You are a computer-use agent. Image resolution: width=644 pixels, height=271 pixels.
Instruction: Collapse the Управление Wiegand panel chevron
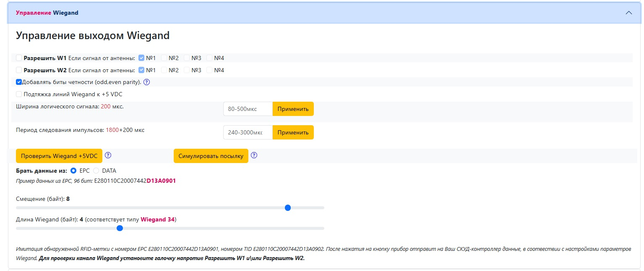(628, 13)
